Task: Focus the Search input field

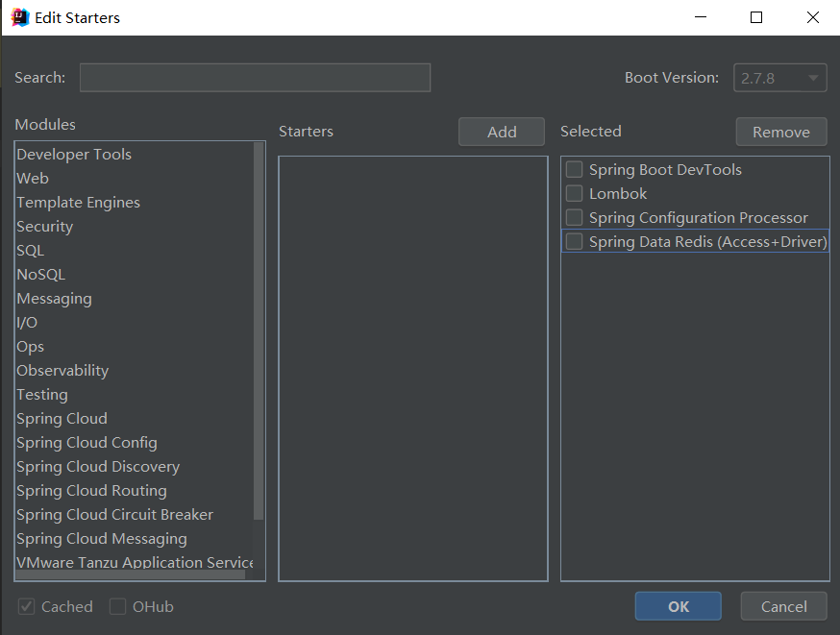Action: coord(255,78)
